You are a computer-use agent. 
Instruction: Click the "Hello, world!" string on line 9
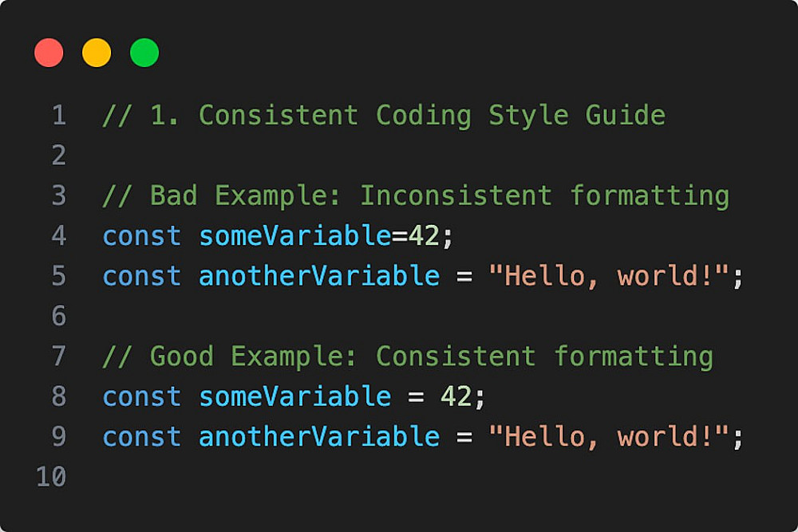click(609, 437)
